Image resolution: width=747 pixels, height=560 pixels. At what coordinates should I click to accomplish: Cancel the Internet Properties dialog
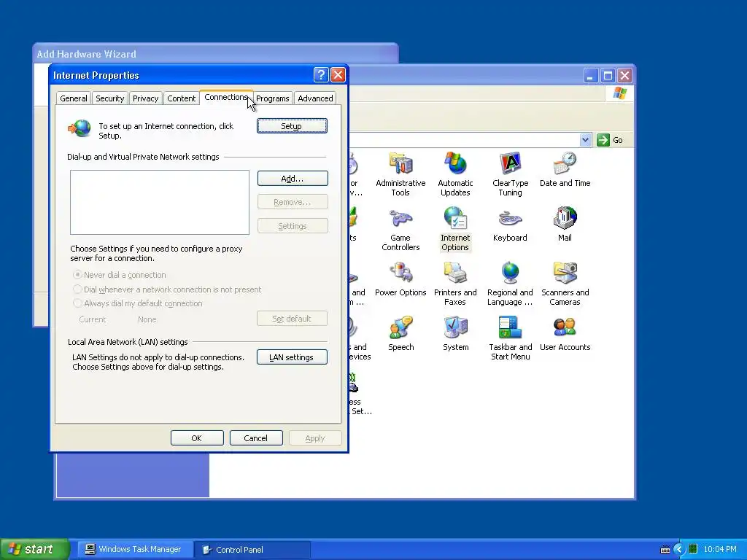pos(256,438)
